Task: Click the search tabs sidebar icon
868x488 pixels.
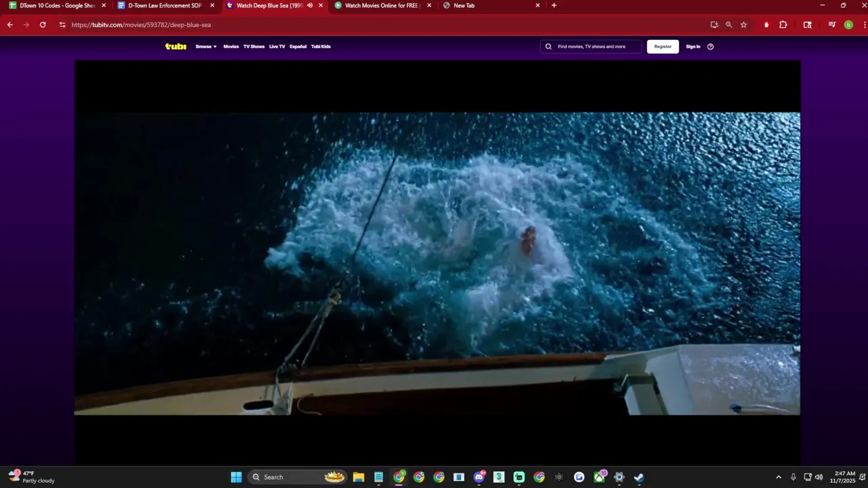Action: [808, 24]
